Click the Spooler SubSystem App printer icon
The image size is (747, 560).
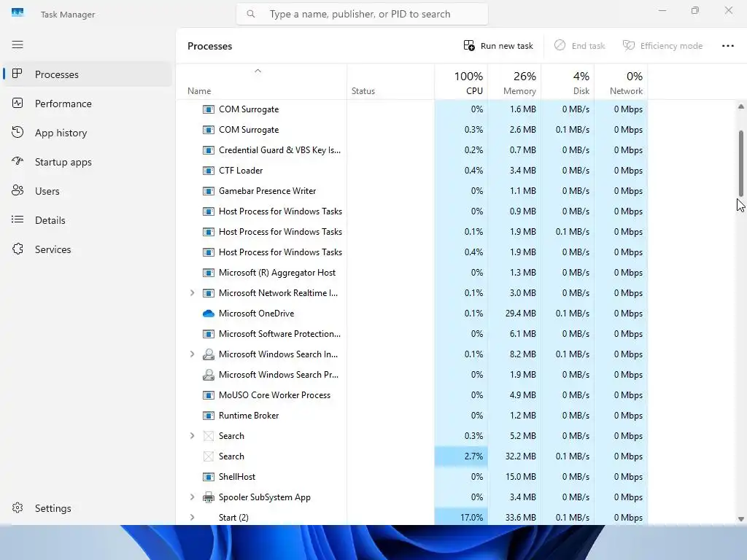click(x=208, y=497)
